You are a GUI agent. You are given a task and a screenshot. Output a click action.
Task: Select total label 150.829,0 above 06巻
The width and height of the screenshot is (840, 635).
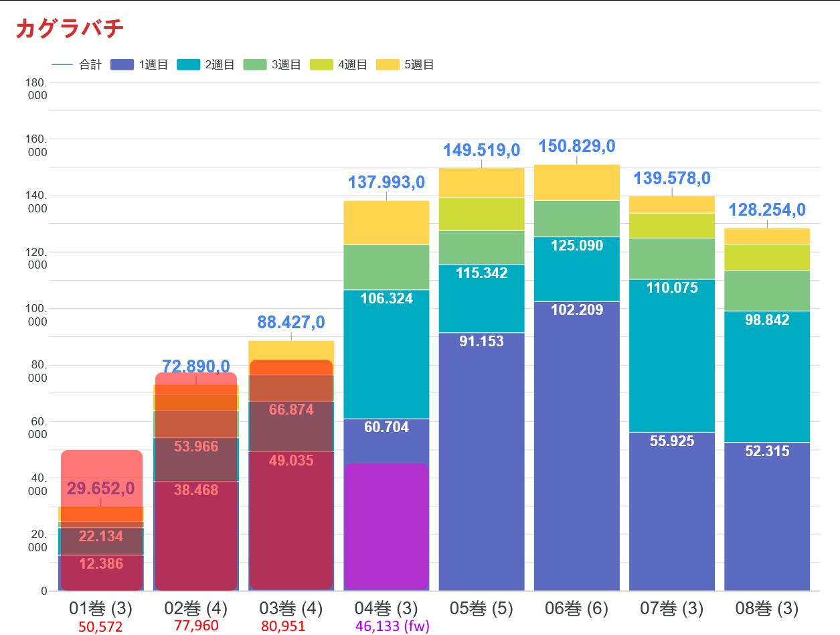coord(576,146)
